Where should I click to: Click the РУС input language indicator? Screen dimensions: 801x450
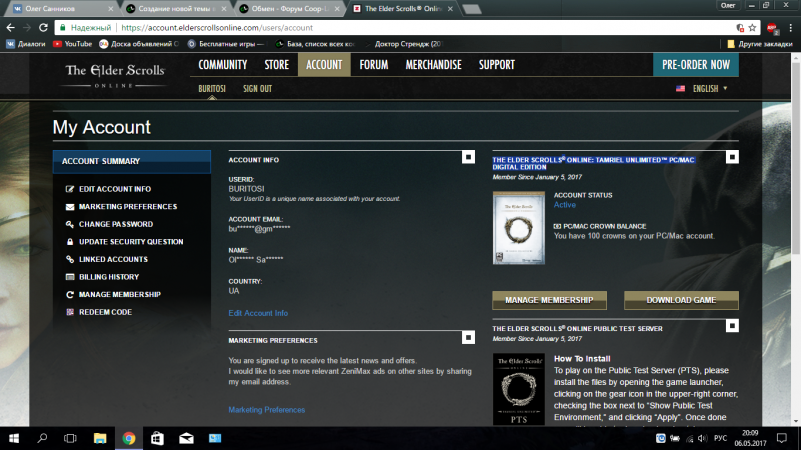click(720, 438)
